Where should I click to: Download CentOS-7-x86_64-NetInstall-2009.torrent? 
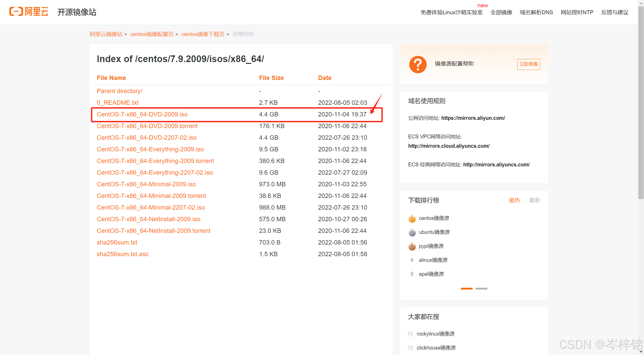coord(153,231)
